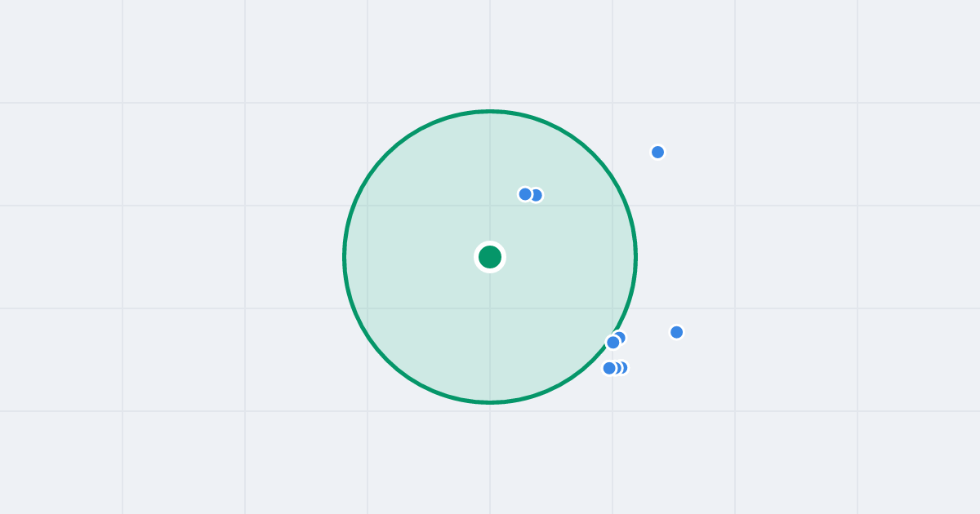Click the empty map background right of all markers

coord(817,257)
